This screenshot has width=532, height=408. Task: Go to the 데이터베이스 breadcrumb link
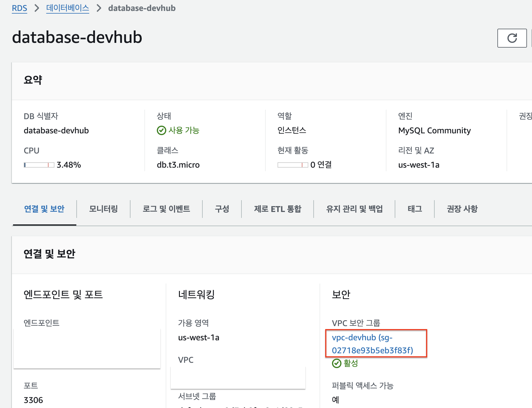click(67, 8)
